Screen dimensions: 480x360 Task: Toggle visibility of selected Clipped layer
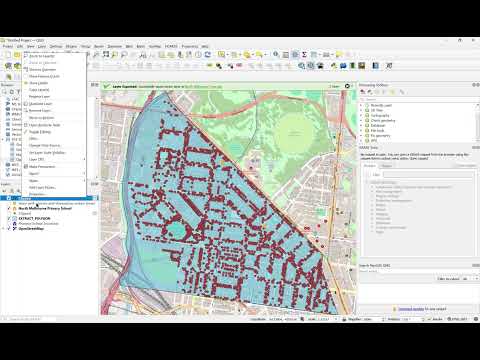coord(9,198)
